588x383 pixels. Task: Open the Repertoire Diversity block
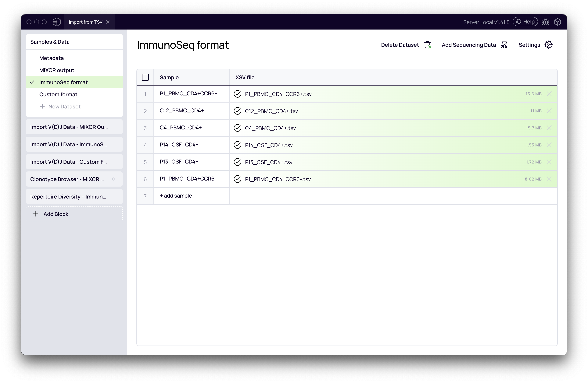tap(68, 196)
